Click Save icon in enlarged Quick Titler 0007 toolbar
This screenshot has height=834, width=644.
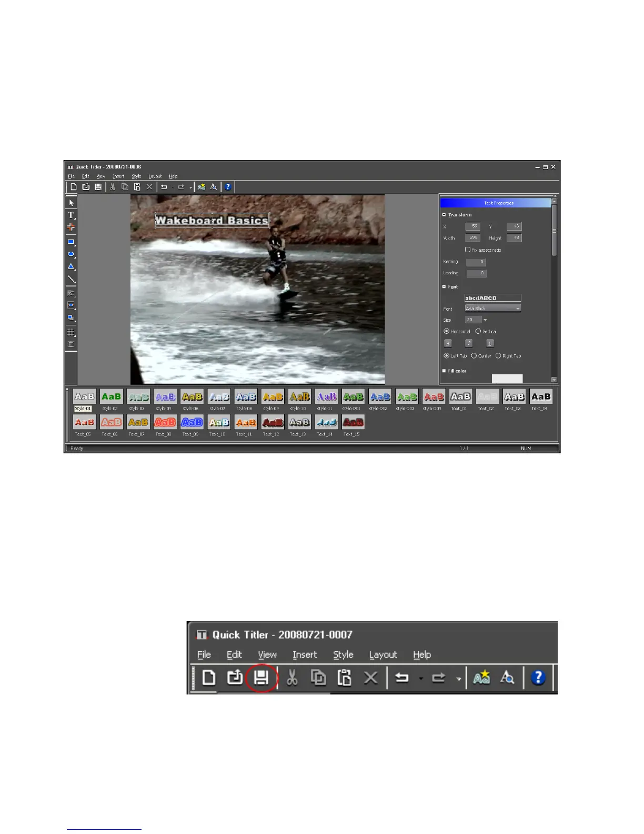point(261,678)
